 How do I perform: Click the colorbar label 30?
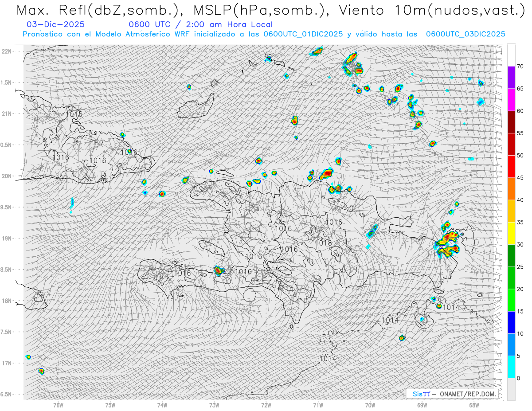[x=520, y=244]
